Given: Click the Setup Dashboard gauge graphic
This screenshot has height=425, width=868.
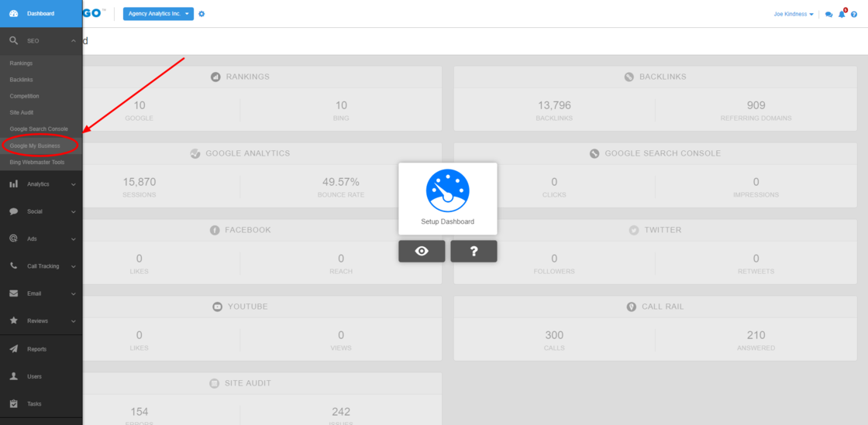Looking at the screenshot, I should (x=448, y=190).
